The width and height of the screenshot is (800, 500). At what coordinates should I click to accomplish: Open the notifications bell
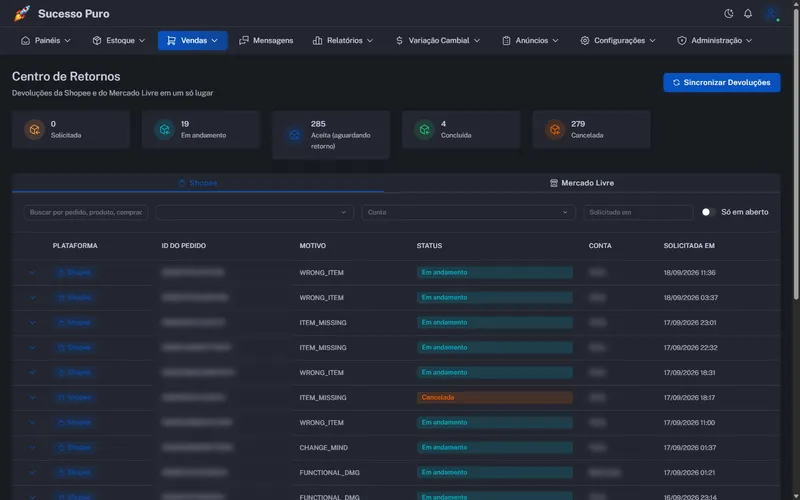[747, 14]
